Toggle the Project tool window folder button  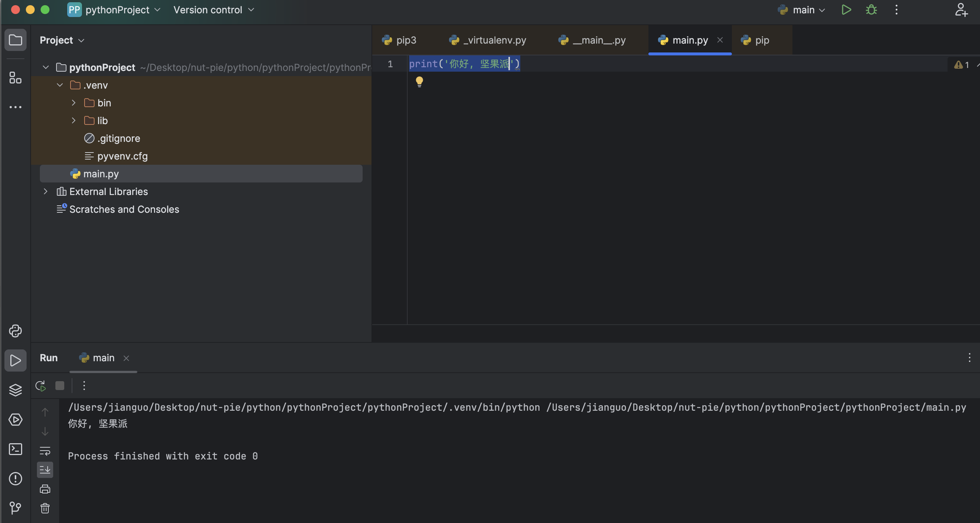click(x=15, y=40)
